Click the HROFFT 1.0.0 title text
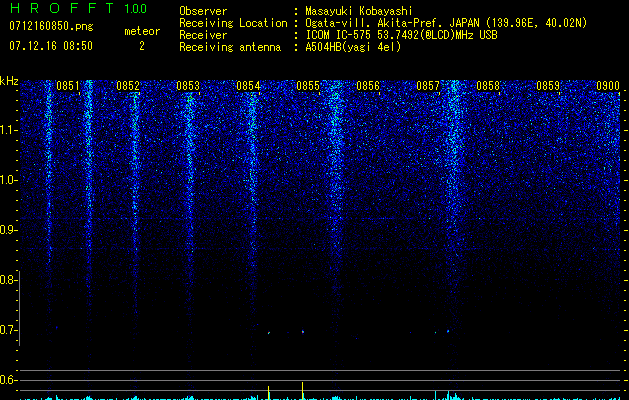 coord(78,8)
